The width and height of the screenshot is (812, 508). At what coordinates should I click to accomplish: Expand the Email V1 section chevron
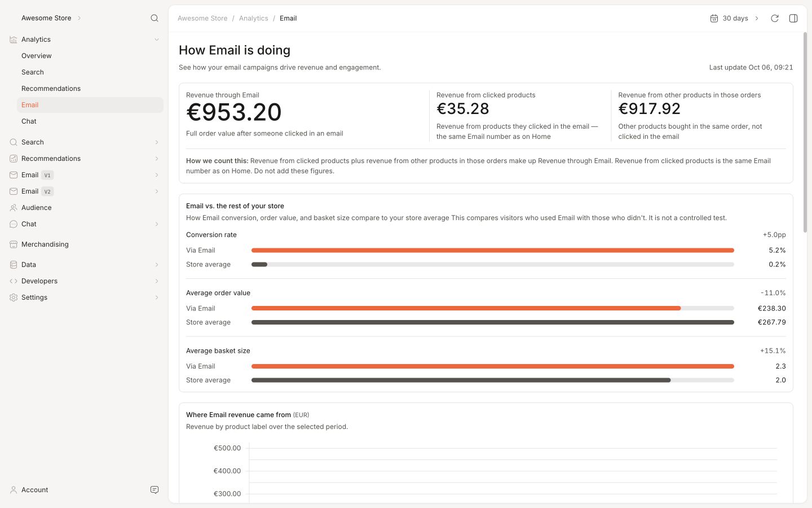[157, 175]
